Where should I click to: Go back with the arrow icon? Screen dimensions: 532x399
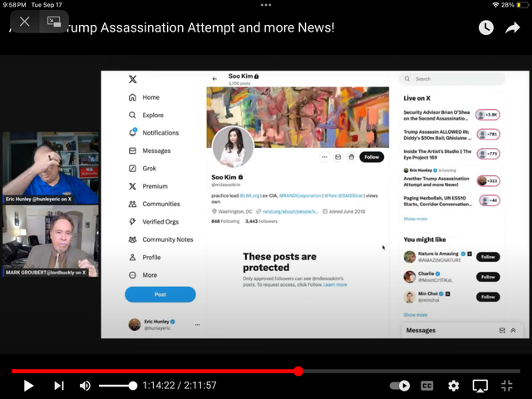pos(214,79)
